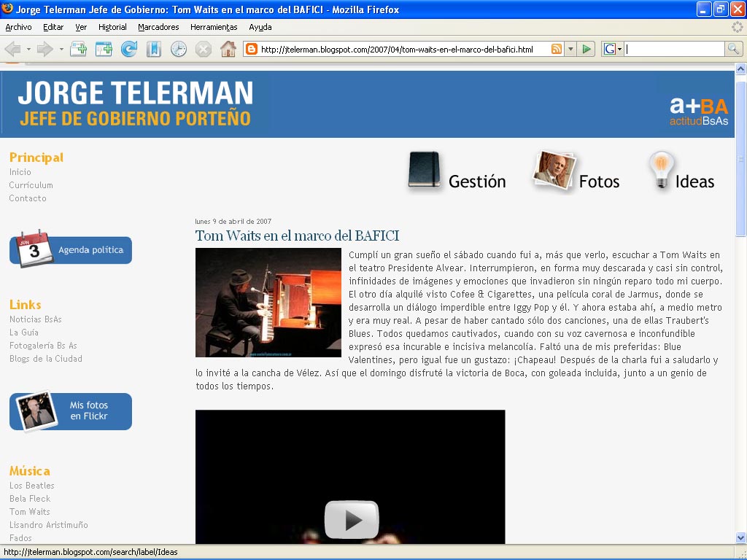Screen dimensions: 747x560
Task: Open the Herramientas menu
Action: [214, 27]
